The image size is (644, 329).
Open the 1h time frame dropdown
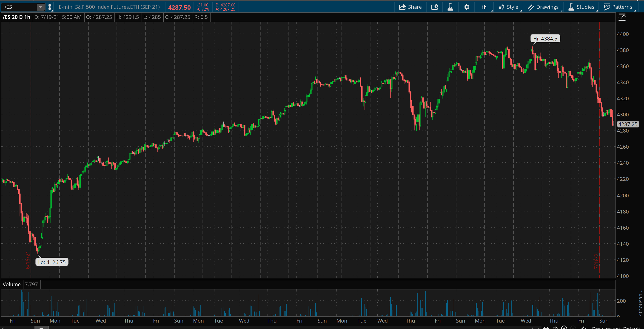point(484,7)
